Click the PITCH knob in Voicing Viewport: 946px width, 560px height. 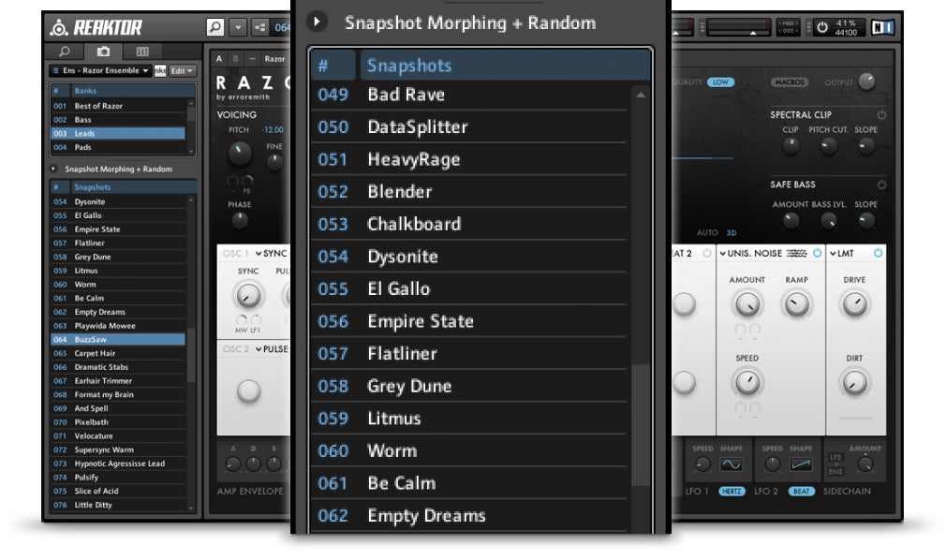(239, 154)
